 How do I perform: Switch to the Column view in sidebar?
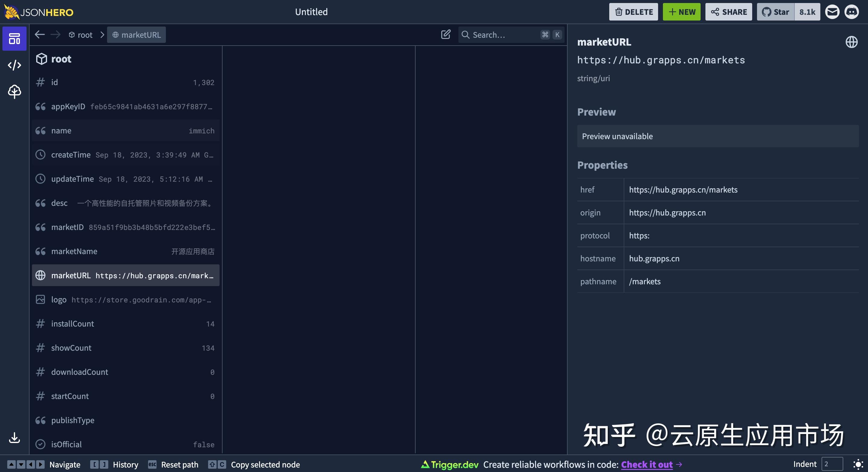pos(14,38)
